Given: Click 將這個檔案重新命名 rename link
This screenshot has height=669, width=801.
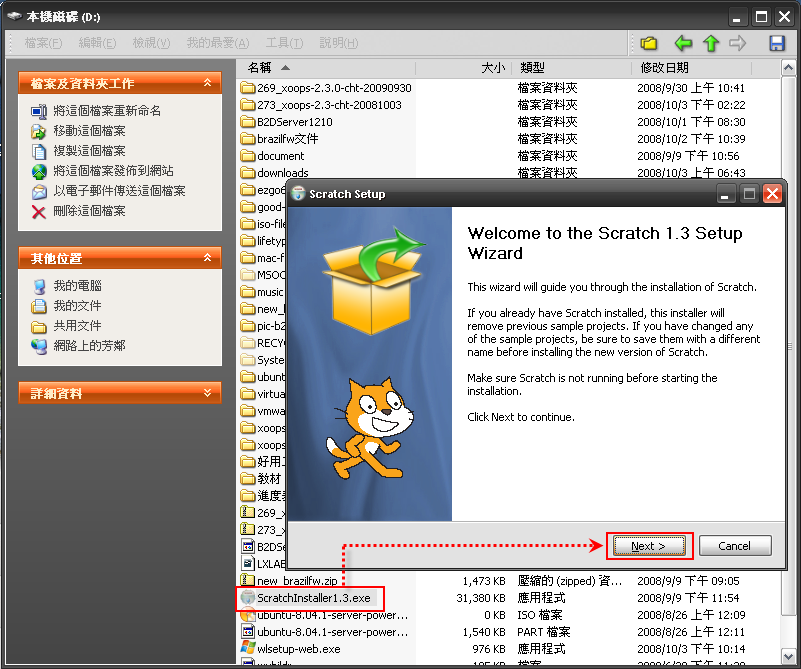Looking at the screenshot, I should click(x=107, y=111).
